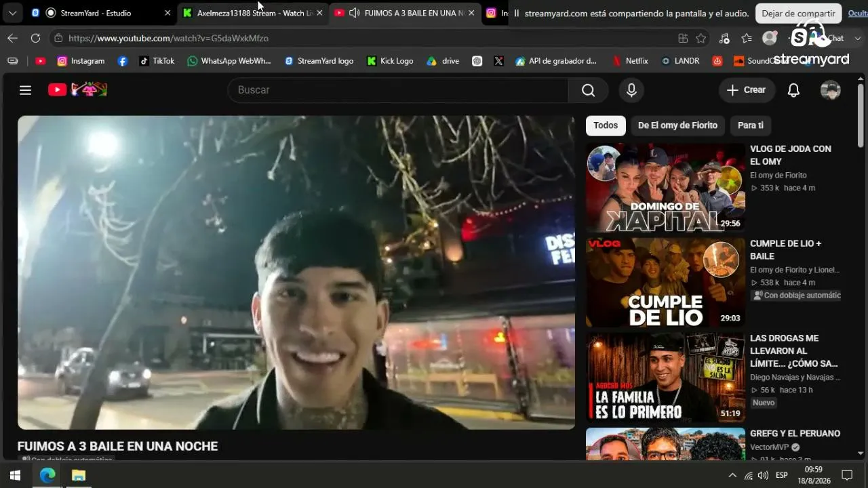Click the browser back arrow
The image size is (868, 488).
(12, 39)
